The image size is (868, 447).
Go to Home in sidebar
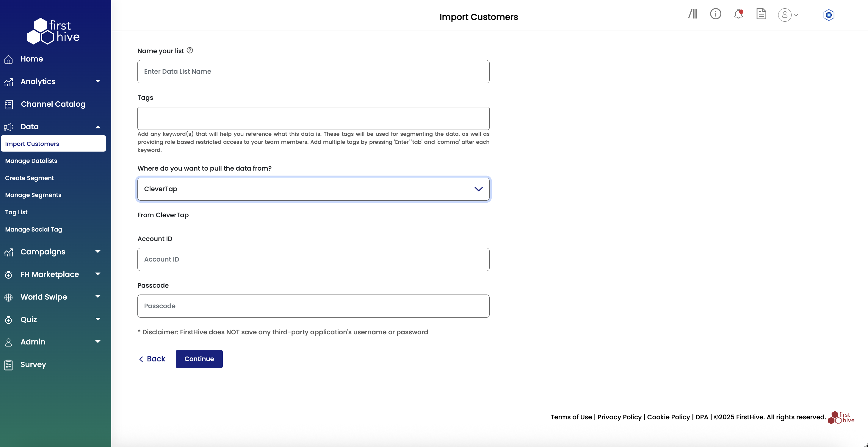click(32, 59)
